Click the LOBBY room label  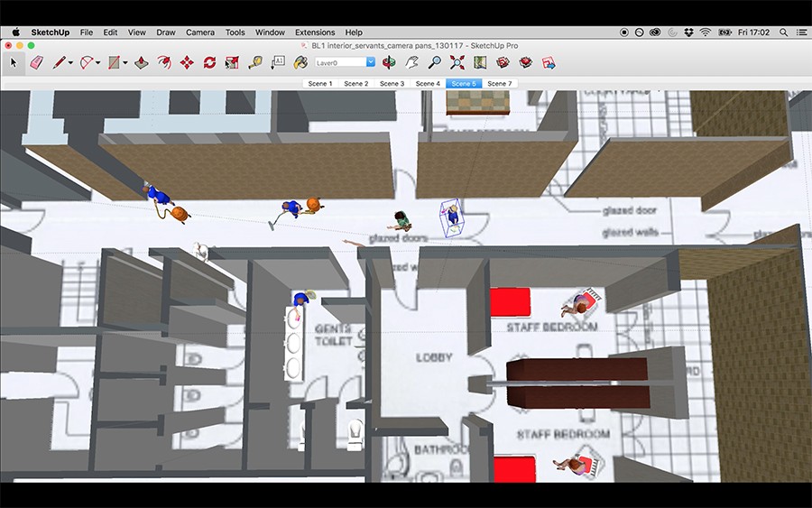434,357
